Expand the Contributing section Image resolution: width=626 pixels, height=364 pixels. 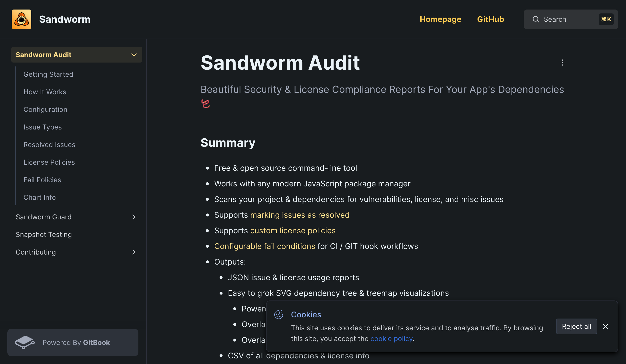point(134,252)
